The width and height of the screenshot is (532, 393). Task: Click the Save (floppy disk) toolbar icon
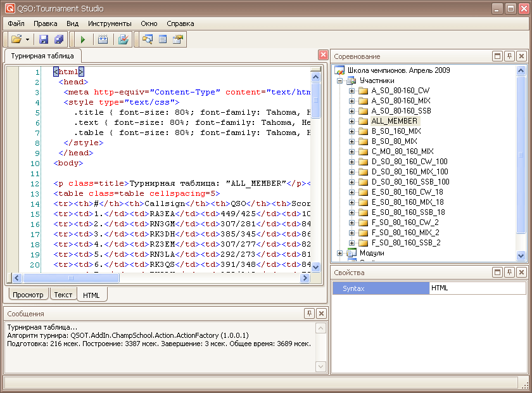[x=44, y=39]
